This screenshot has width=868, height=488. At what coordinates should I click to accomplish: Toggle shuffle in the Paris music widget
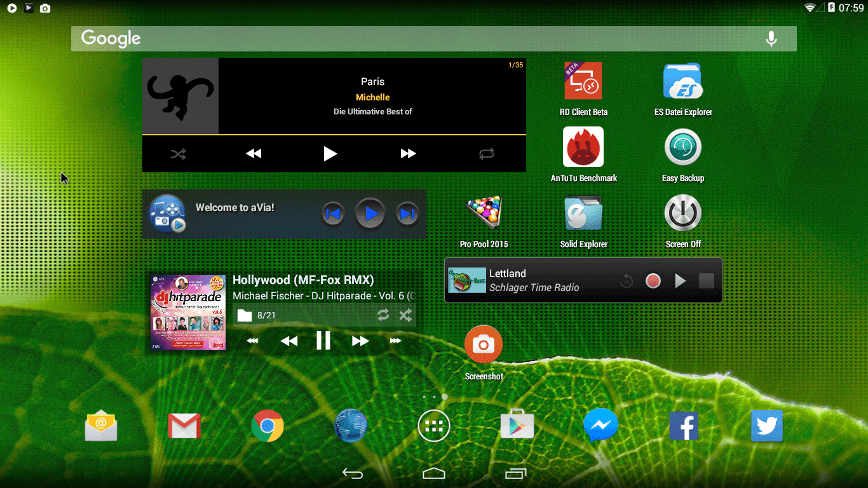[x=178, y=154]
